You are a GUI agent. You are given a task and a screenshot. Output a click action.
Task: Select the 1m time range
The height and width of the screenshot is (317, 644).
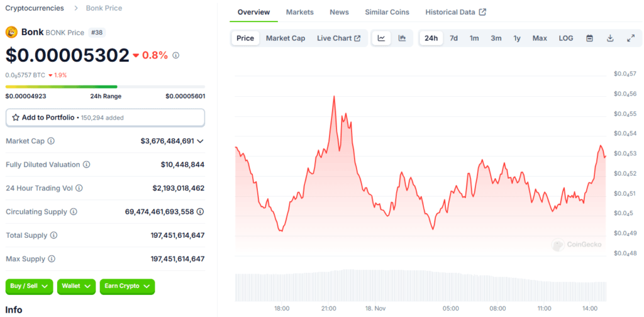pyautogui.click(x=474, y=38)
